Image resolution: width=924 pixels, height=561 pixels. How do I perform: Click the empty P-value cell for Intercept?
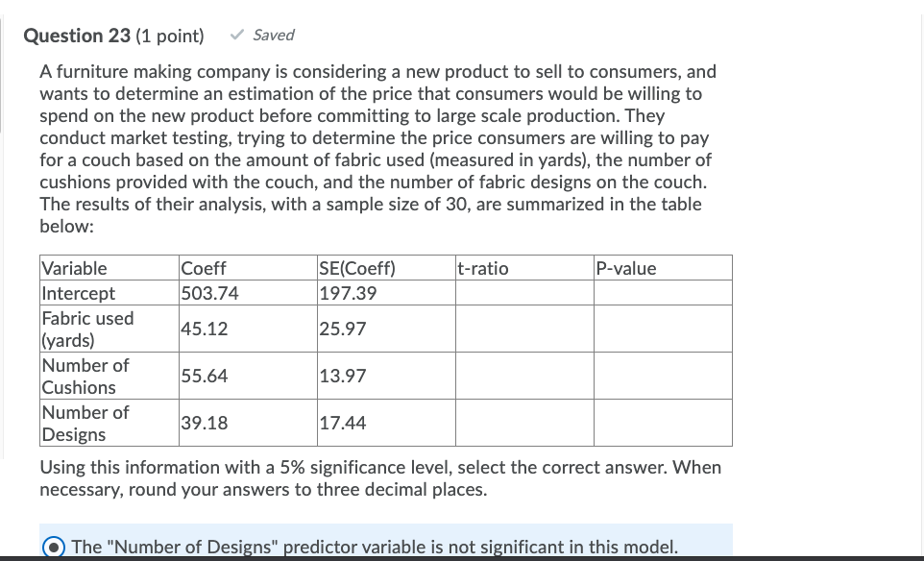coord(663,293)
